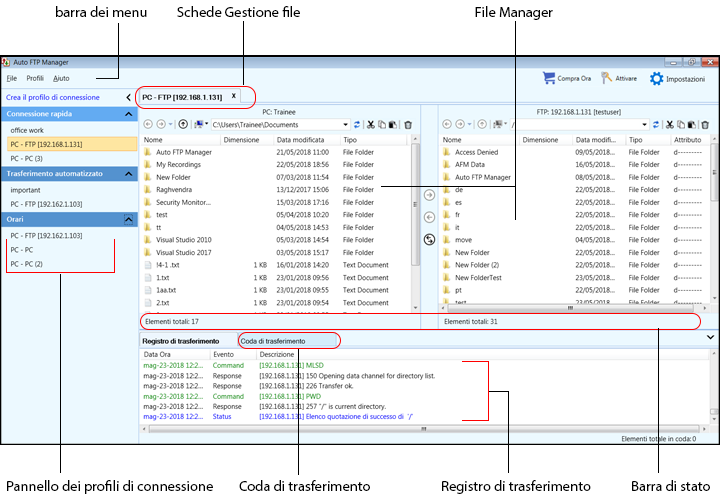The width and height of the screenshot is (720, 502).
Task: Switch to Coda di trasferimento tab
Action: coord(272,341)
